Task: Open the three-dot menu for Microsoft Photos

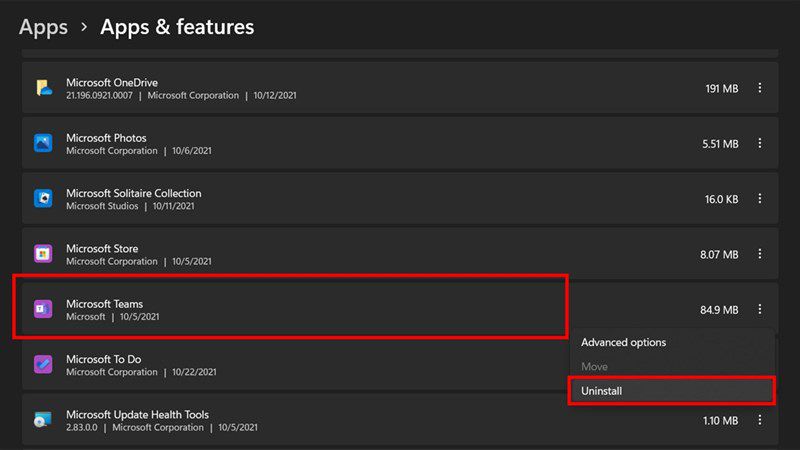Action: pyautogui.click(x=760, y=143)
